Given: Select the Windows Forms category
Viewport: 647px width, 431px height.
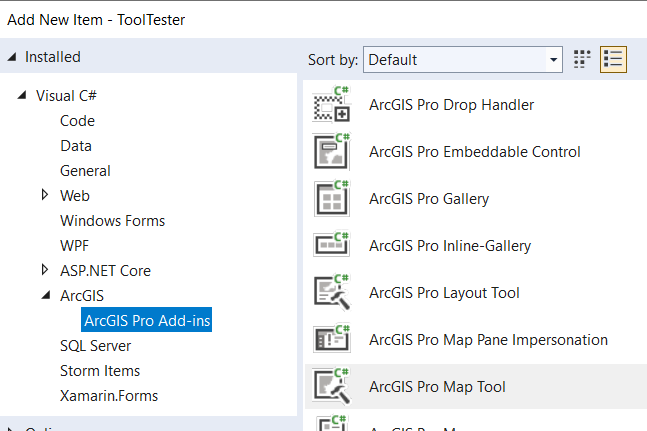Looking at the screenshot, I should click(x=112, y=220).
